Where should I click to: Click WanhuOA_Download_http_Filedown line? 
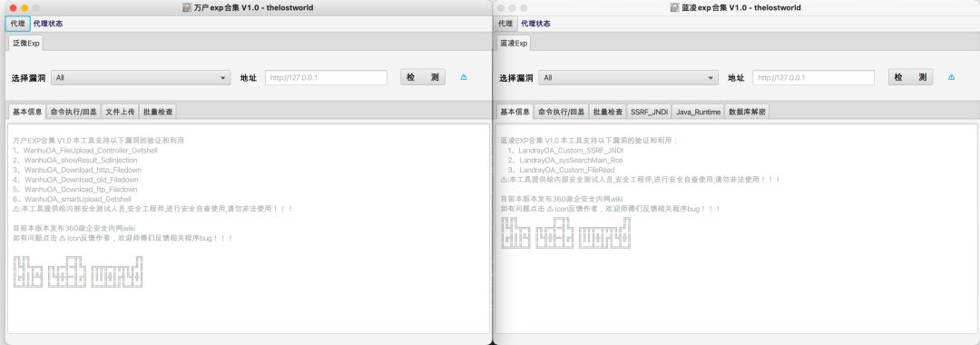pos(77,170)
